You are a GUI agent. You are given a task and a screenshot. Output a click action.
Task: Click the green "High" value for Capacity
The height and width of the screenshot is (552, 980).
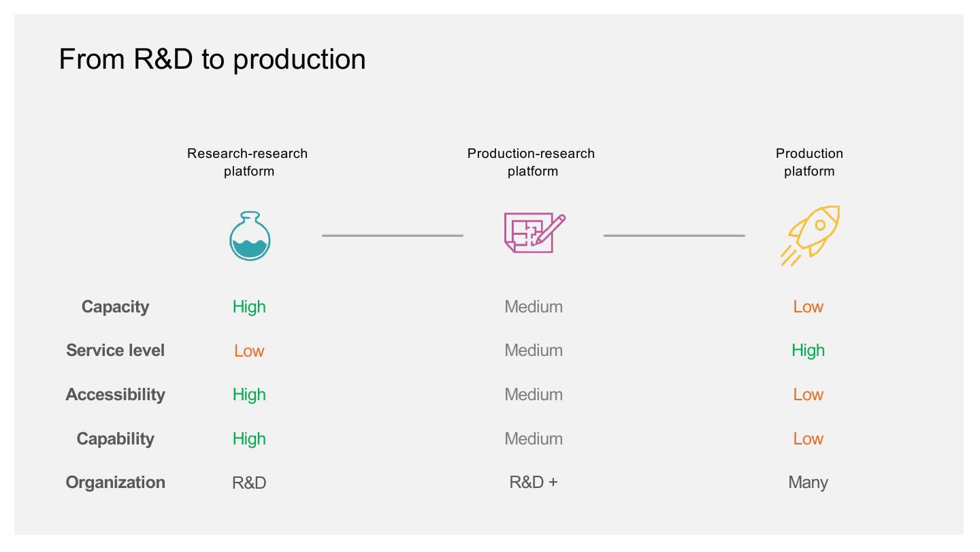pyautogui.click(x=249, y=307)
